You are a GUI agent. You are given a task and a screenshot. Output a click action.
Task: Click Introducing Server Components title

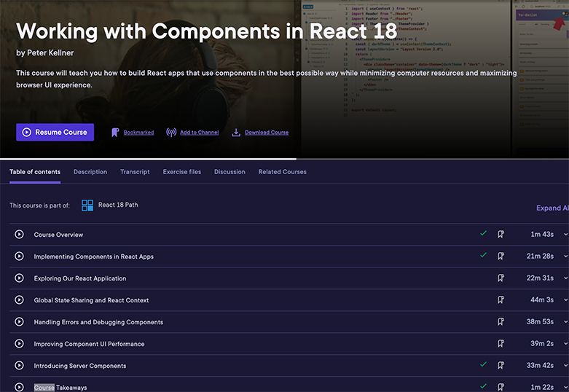click(x=80, y=366)
